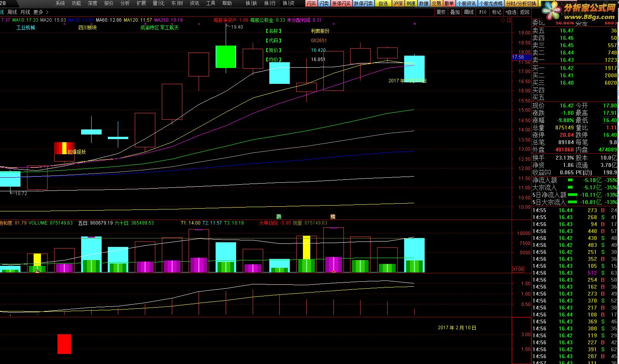Click the 复权 toolbar item
The width and height of the screenshot is (619, 364).
point(441,12)
